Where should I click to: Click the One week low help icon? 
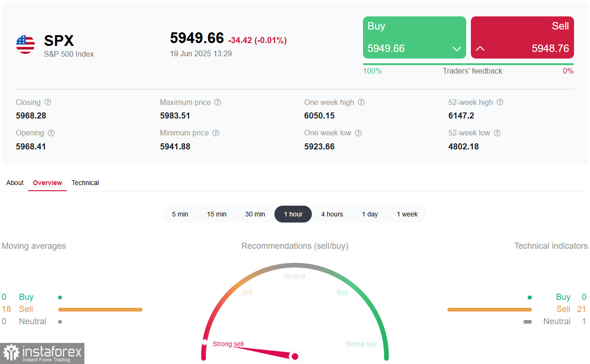(358, 133)
